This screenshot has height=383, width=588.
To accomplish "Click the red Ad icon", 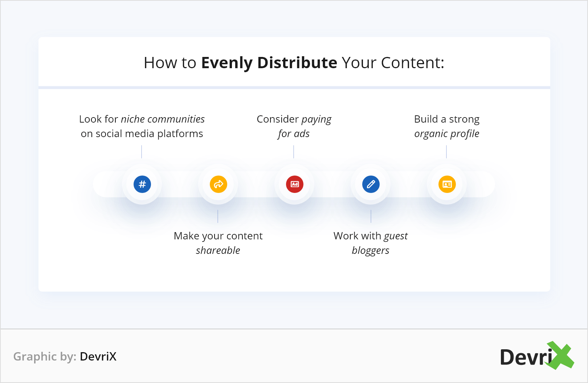I will point(295,184).
